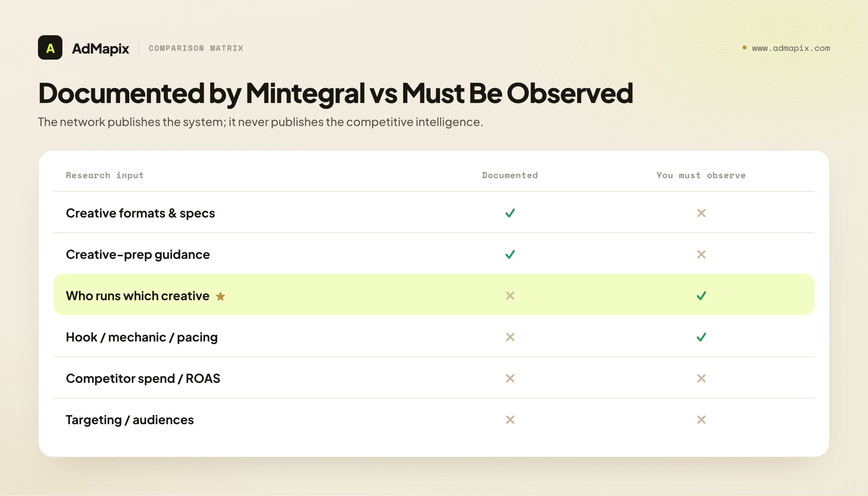The width and height of the screenshot is (868, 496).
Task: Click the Hook / mechanic / pacing label
Action: (142, 337)
